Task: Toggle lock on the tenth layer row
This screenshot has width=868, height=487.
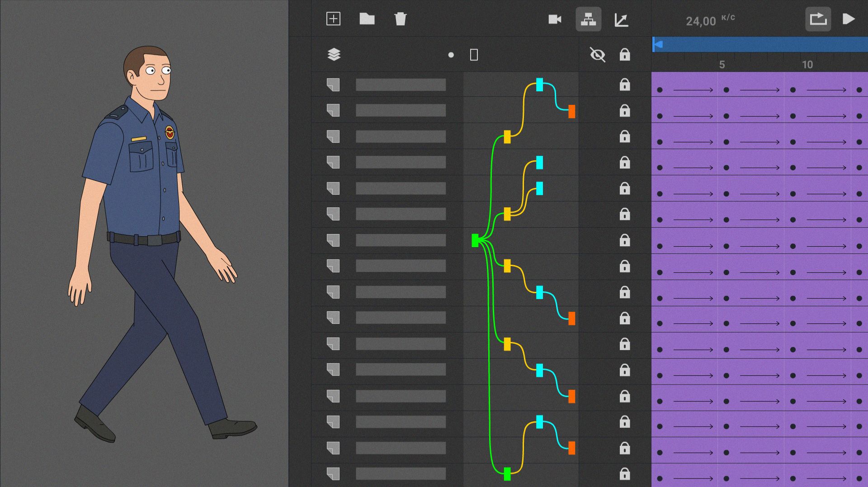Action: pos(624,318)
